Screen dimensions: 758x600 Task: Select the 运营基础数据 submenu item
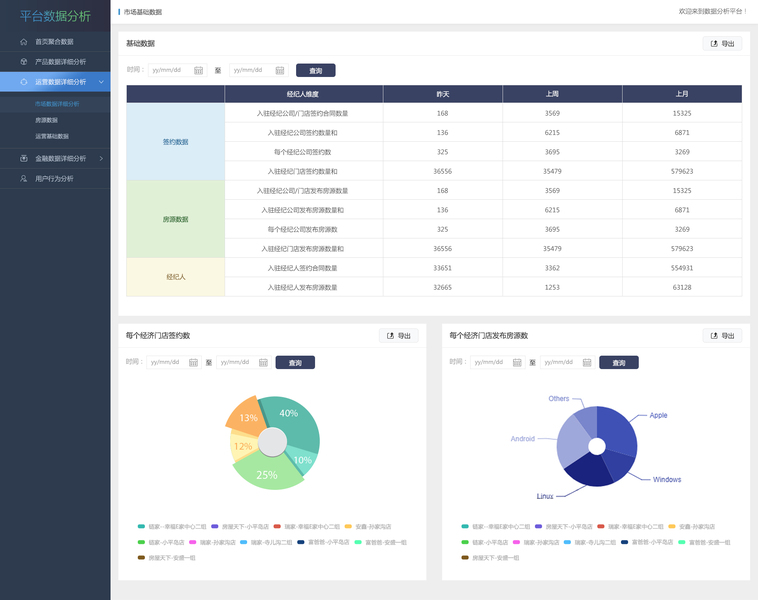(x=52, y=136)
